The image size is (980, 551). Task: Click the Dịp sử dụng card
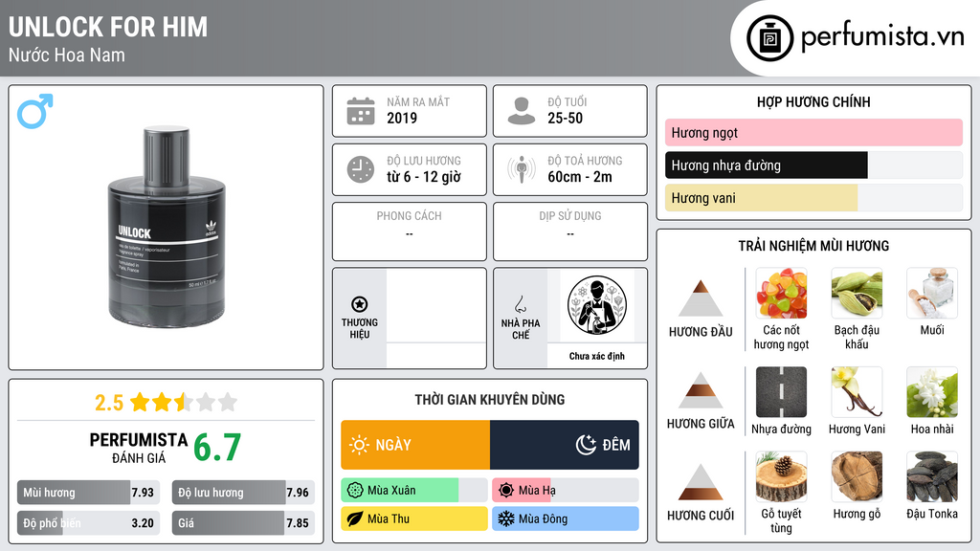click(570, 231)
